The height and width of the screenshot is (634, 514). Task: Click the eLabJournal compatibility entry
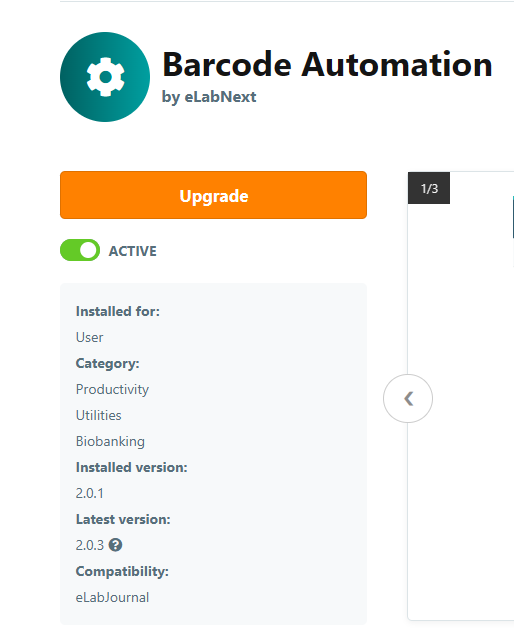click(112, 597)
